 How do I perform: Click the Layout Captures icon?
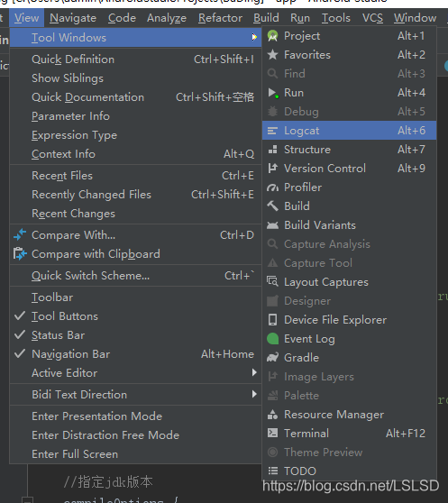click(272, 281)
